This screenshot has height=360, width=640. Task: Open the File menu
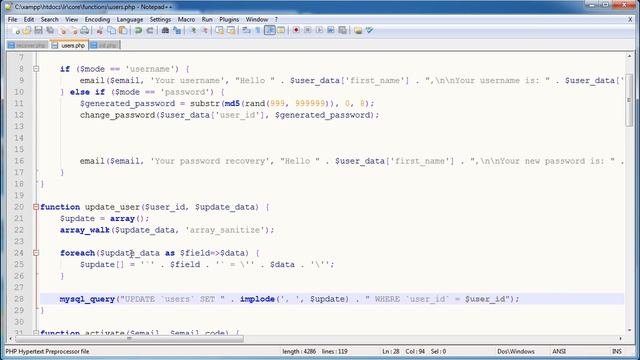click(x=13, y=19)
